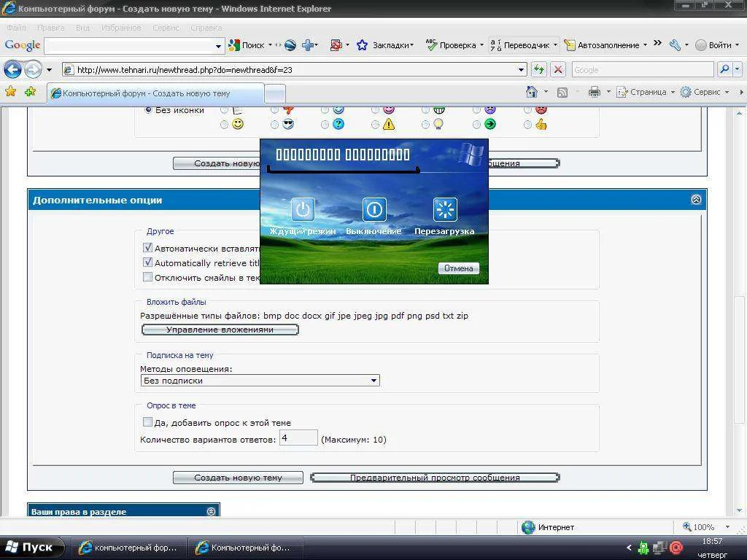Viewport: 747px width, 560px height.
Task: Click the Shutdown (Выключение) power icon
Action: [373, 210]
